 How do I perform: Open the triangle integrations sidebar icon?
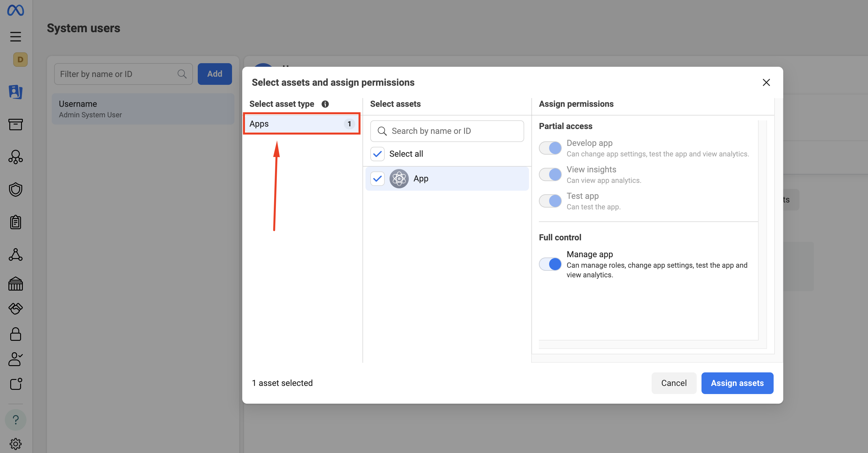[16, 255]
